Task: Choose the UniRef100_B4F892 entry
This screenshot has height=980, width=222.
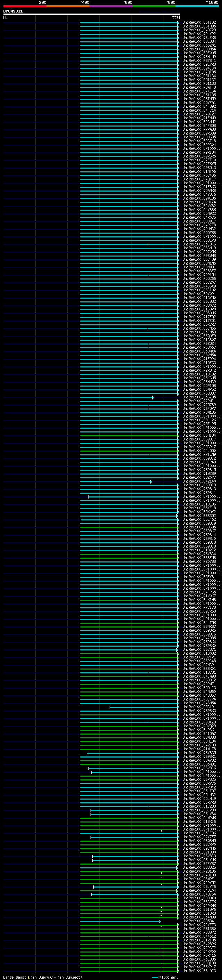Action: click(199, 106)
